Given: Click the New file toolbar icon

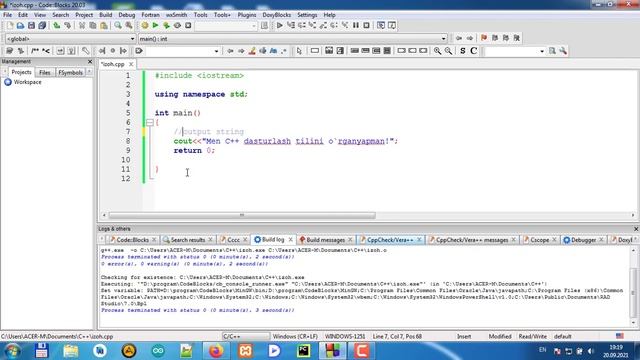Looking at the screenshot, I should [10, 25].
